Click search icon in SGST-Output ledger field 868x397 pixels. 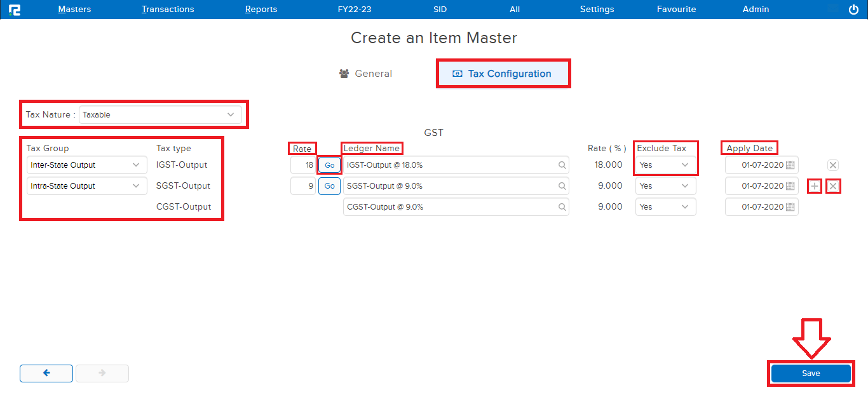562,186
